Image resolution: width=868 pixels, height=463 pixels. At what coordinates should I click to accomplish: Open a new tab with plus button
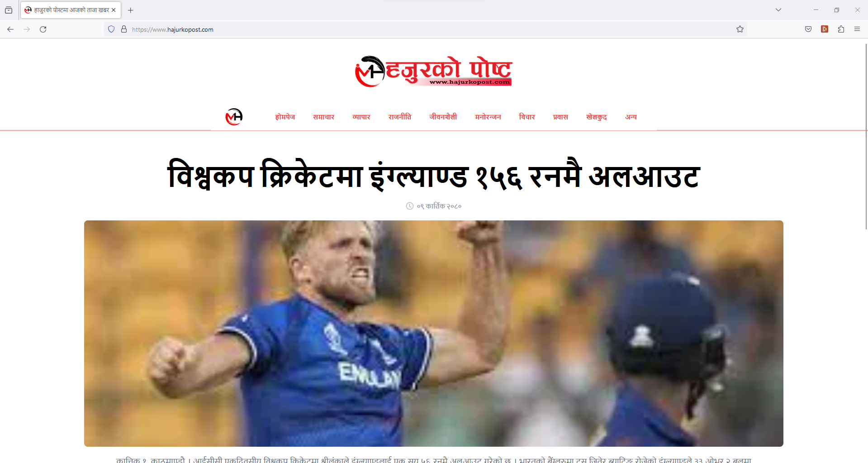(131, 10)
